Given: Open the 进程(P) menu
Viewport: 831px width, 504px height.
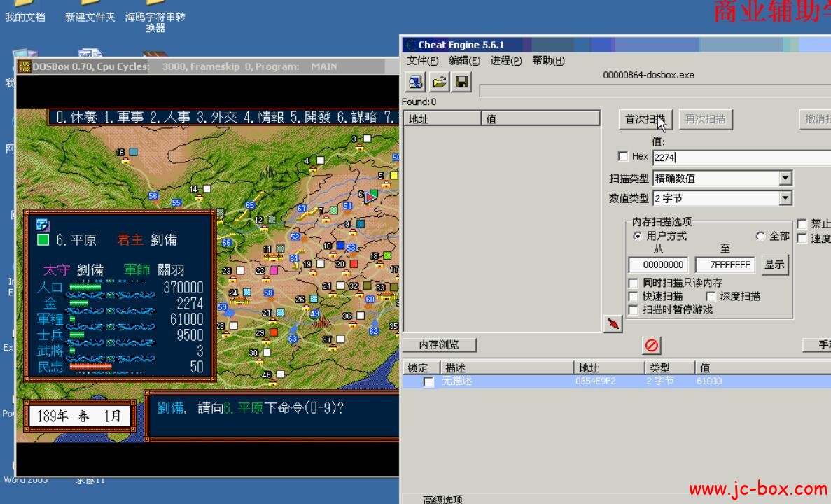Looking at the screenshot, I should click(505, 61).
